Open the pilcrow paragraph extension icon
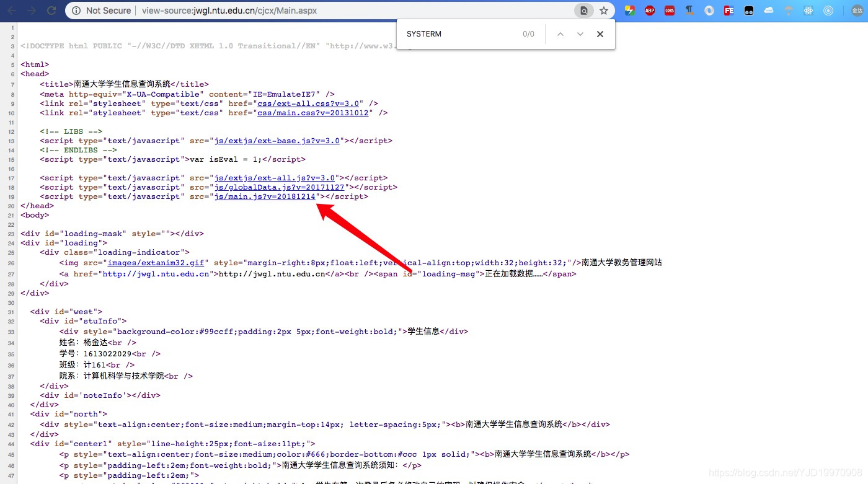Image resolution: width=868 pixels, height=484 pixels. pos(689,11)
